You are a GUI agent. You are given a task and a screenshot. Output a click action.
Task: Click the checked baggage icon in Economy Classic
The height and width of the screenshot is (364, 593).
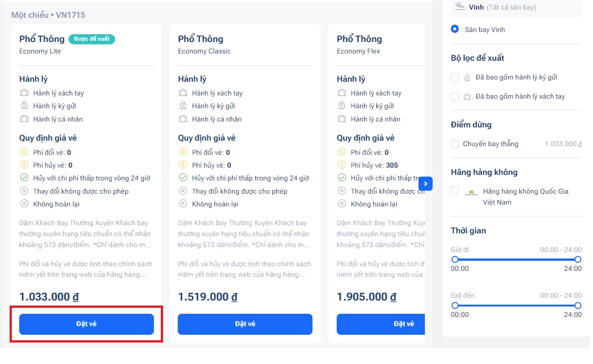tap(183, 106)
